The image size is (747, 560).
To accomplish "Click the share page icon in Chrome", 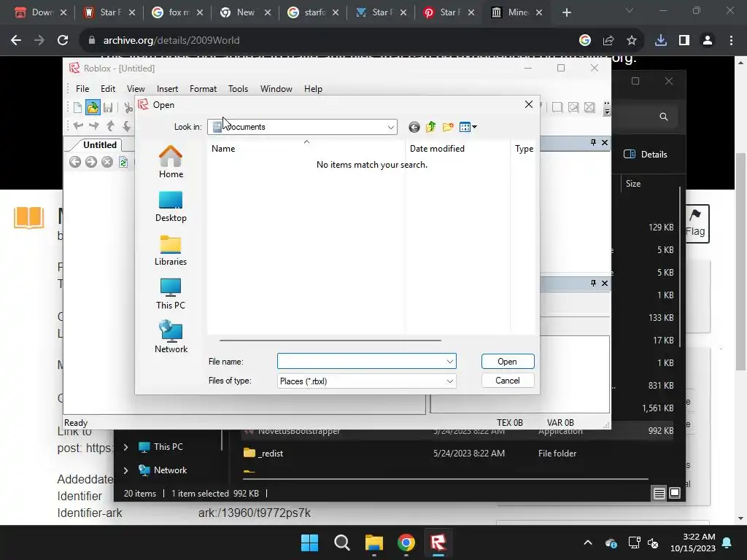I will pos(608,41).
